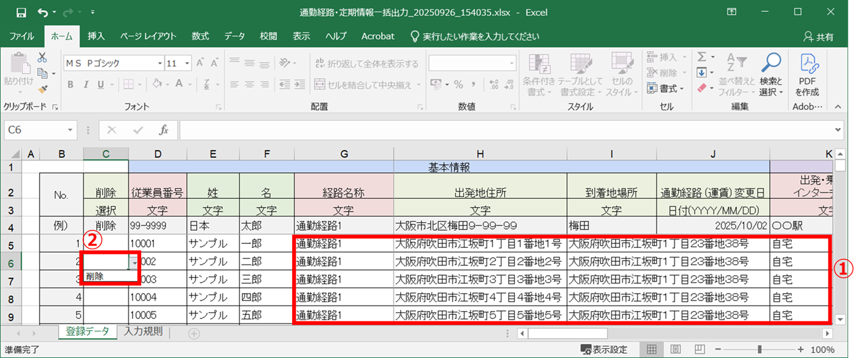Click the zoom slider in status bar
868x358 pixels.
759,349
